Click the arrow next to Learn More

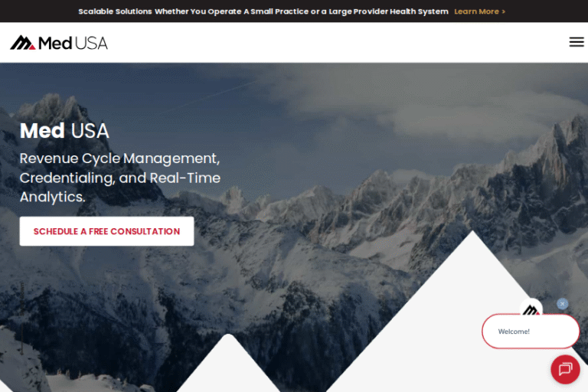[503, 11]
